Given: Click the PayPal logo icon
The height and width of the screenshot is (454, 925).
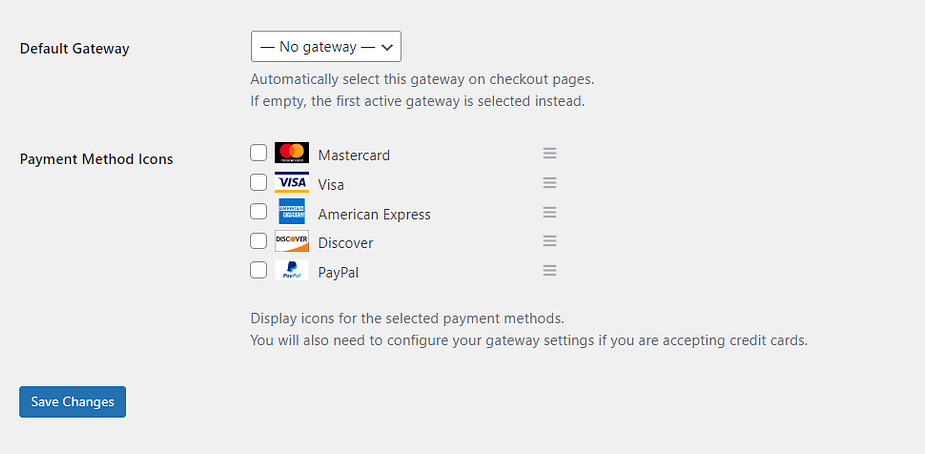Looking at the screenshot, I should tap(291, 270).
